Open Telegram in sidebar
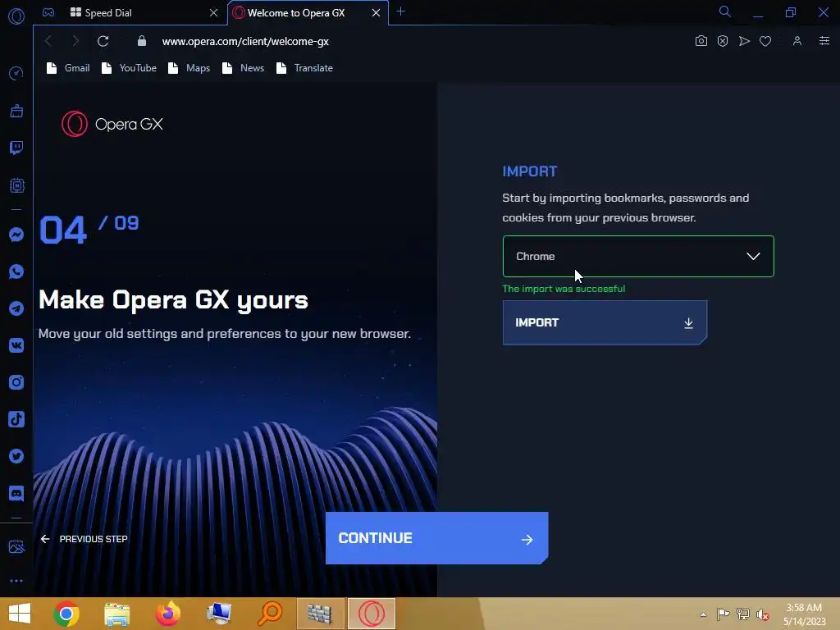840x630 pixels. 16,308
